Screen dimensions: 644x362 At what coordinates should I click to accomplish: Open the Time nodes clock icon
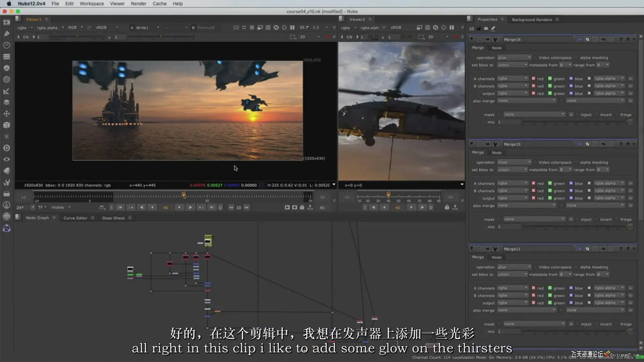click(6, 45)
